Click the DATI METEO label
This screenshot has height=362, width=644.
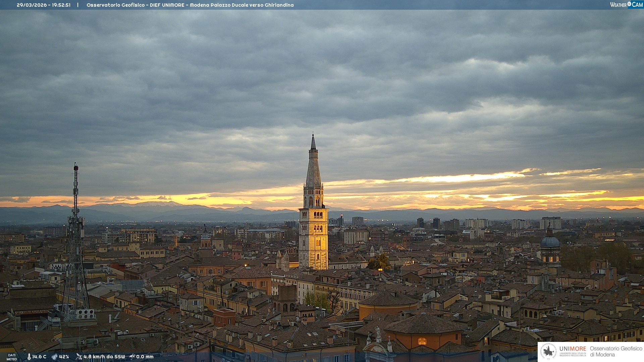[12, 357]
